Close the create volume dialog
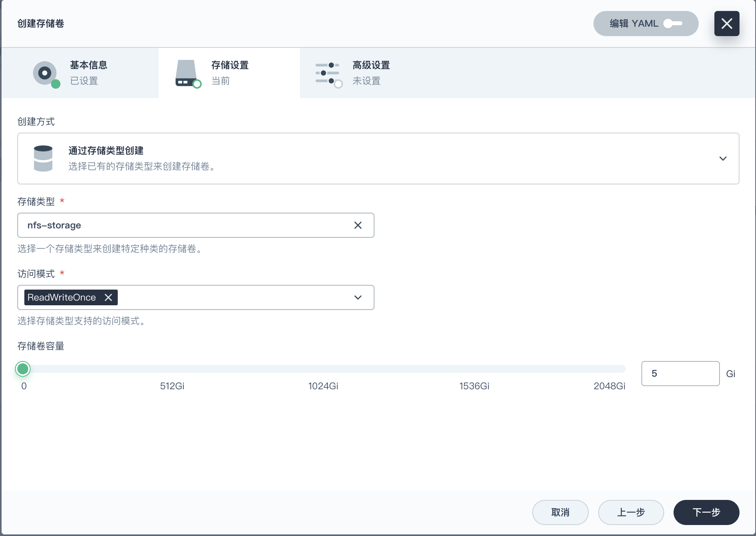 pyautogui.click(x=727, y=24)
